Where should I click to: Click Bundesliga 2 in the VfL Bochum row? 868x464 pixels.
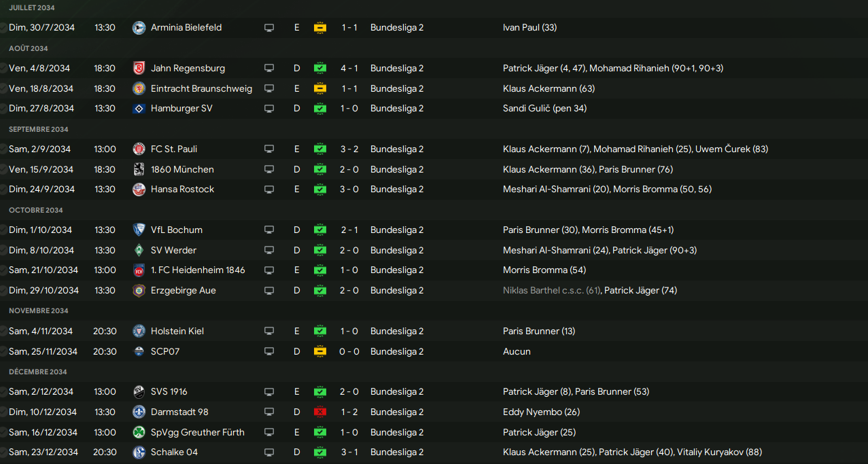click(x=397, y=230)
